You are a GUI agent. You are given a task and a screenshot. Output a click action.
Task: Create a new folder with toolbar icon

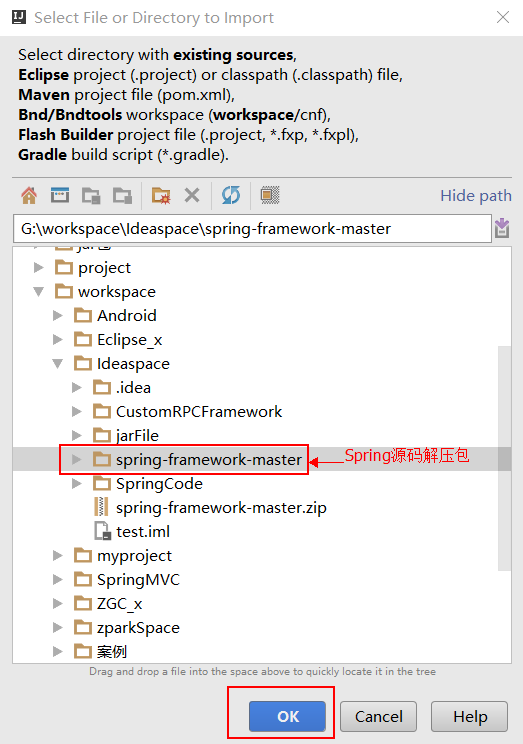pyautogui.click(x=161, y=195)
